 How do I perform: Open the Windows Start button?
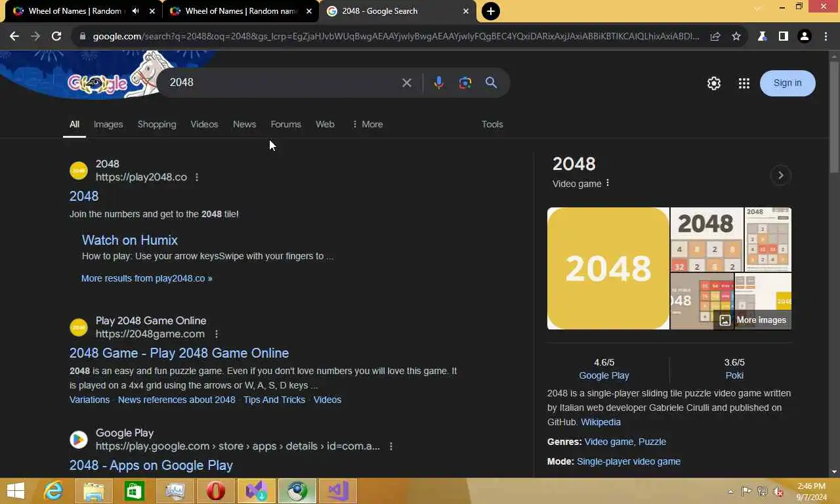pyautogui.click(x=16, y=491)
